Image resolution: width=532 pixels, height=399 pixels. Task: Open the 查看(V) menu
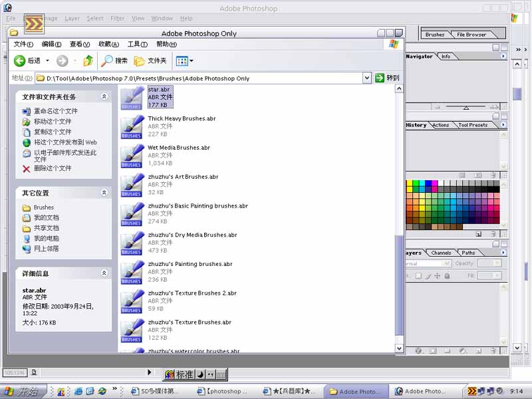(80, 44)
